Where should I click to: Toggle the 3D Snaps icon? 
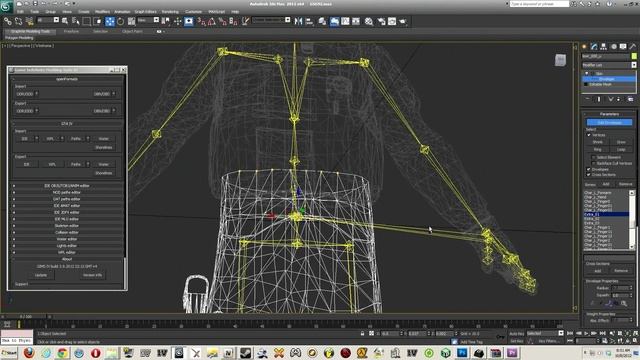pos(201,21)
